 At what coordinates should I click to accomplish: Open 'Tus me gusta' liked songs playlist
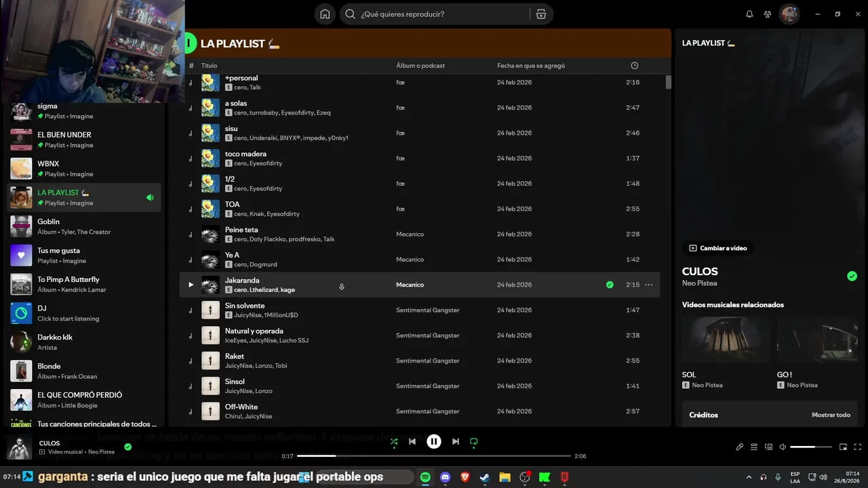point(85,256)
